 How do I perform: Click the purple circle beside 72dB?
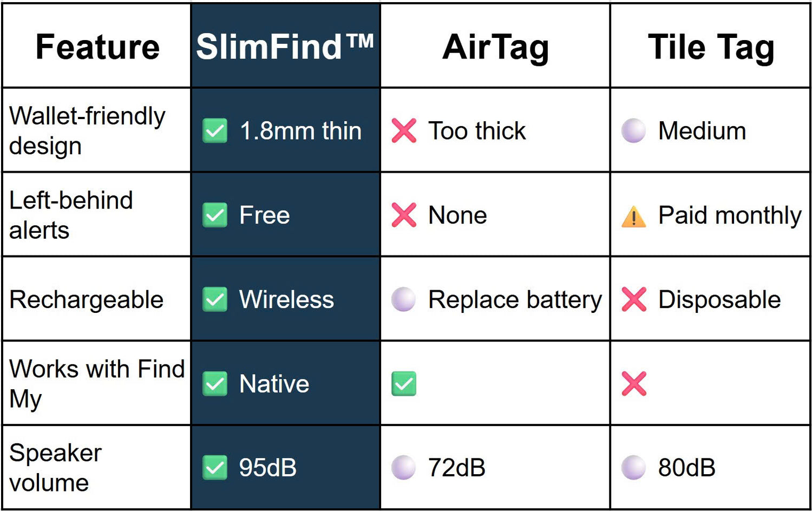(404, 468)
